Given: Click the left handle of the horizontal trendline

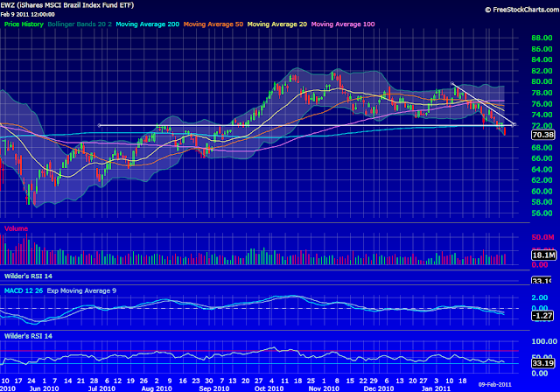Looking at the screenshot, I should [100, 125].
